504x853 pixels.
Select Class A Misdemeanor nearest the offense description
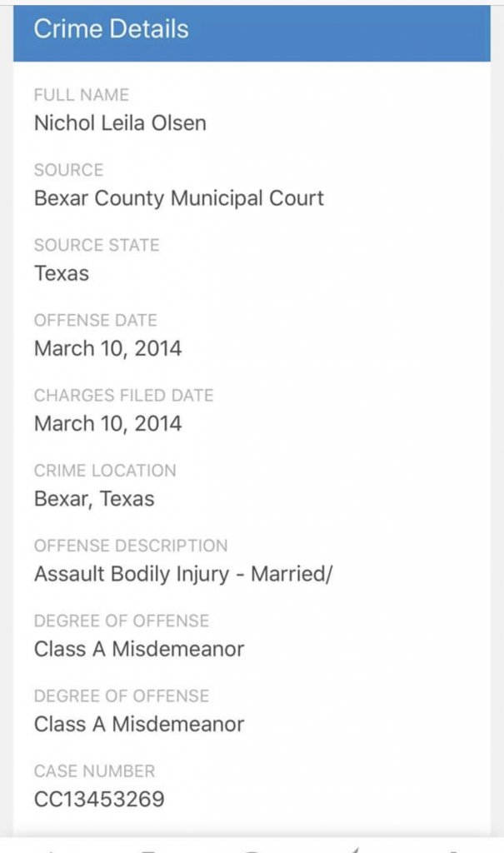point(139,649)
